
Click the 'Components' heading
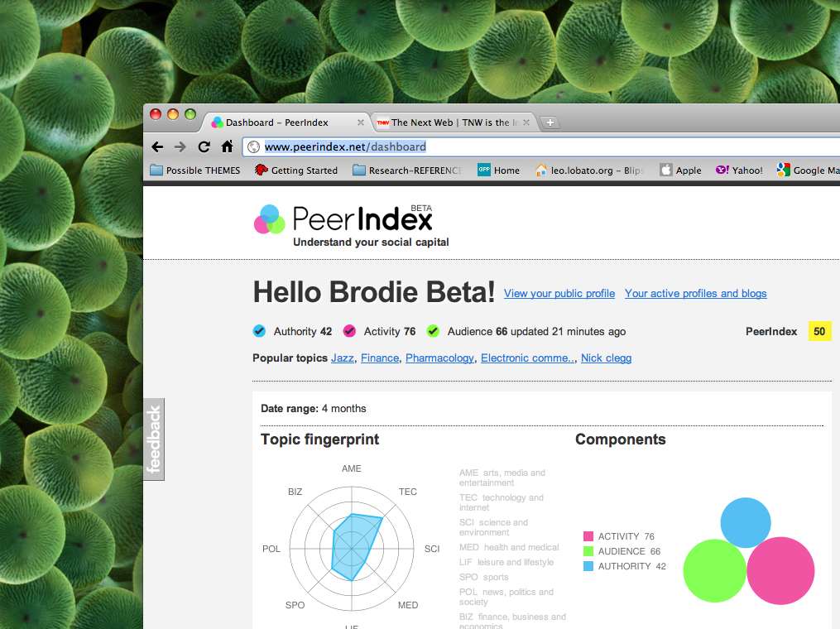[621, 439]
